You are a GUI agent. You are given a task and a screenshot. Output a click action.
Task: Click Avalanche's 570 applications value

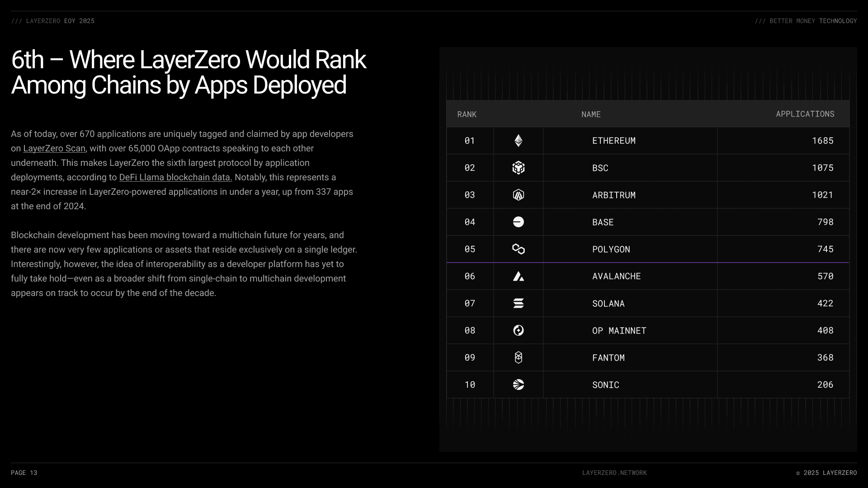[x=825, y=276]
